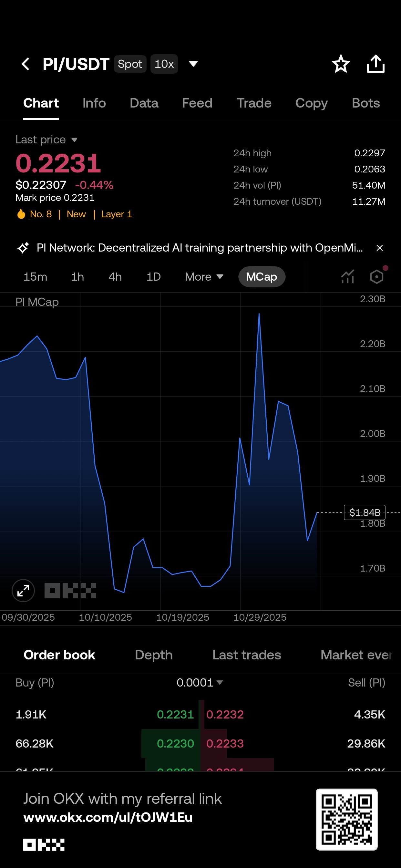Tap the AI sparkle news icon
401x868 pixels.
pos(23,248)
